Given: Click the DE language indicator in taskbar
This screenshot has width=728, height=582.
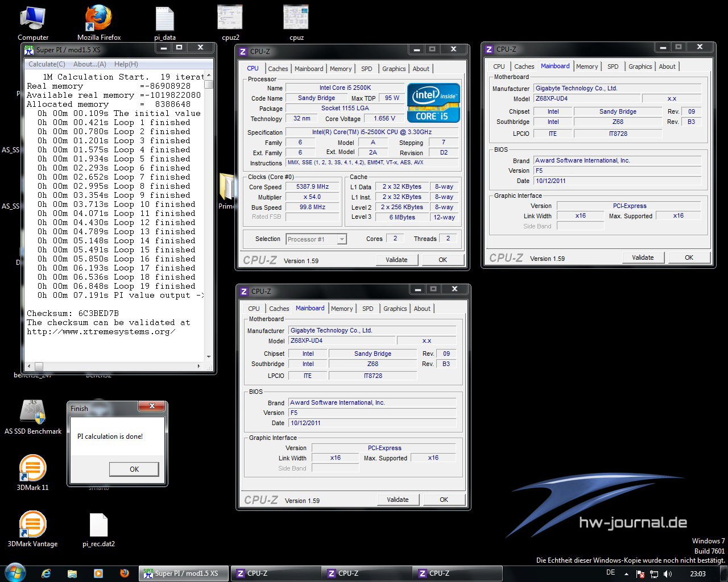Looking at the screenshot, I should 611,573.
